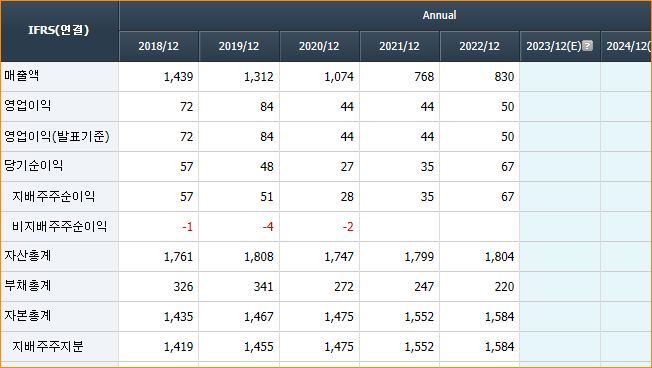
Task: Select the 1,312 revenue value for 2019
Action: tap(259, 77)
